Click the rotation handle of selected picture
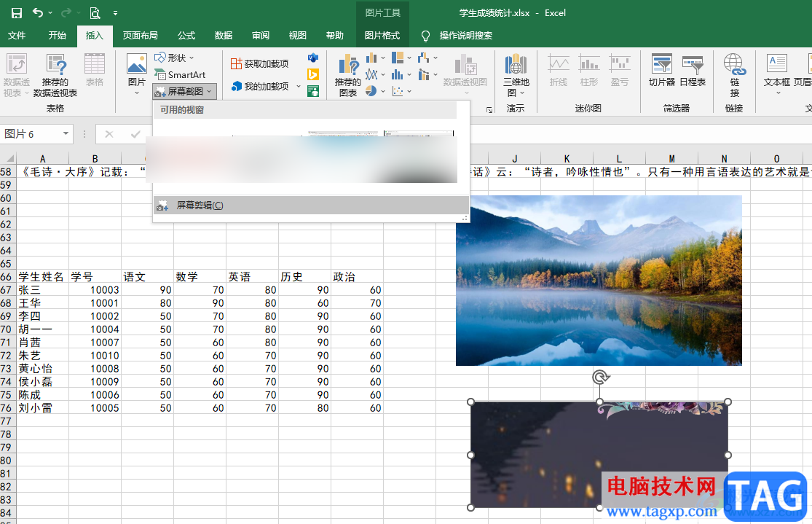Screen dimensions: 812x524 (x=600, y=378)
